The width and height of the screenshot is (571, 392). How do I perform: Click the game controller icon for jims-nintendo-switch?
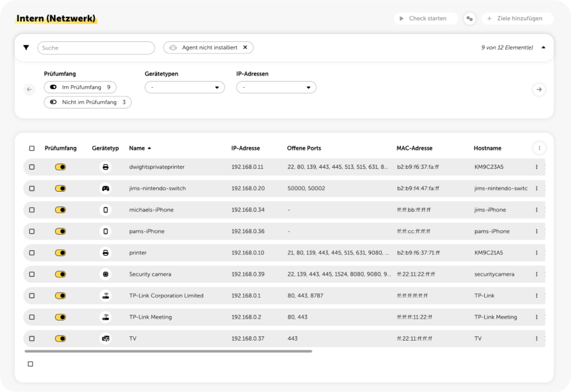coord(106,188)
